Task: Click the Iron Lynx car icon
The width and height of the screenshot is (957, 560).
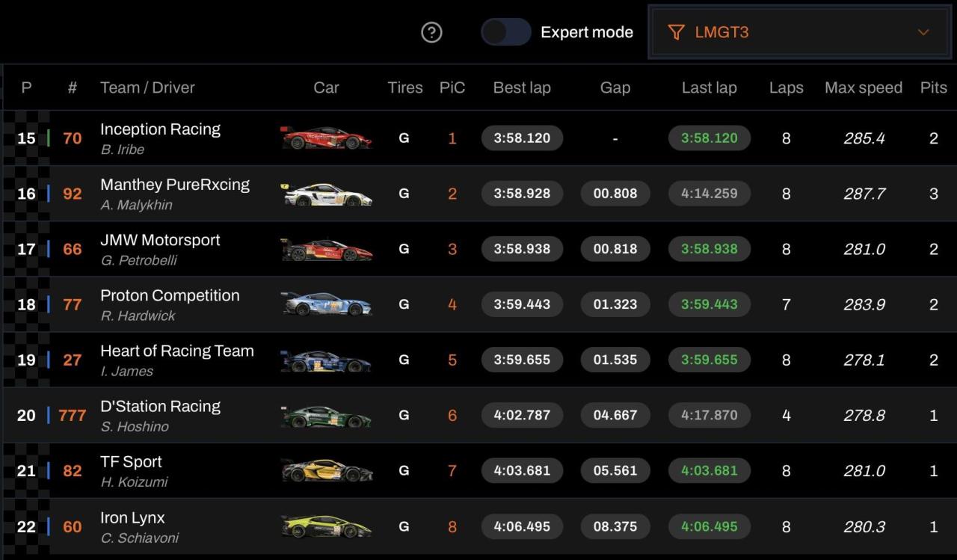Action: 326,526
